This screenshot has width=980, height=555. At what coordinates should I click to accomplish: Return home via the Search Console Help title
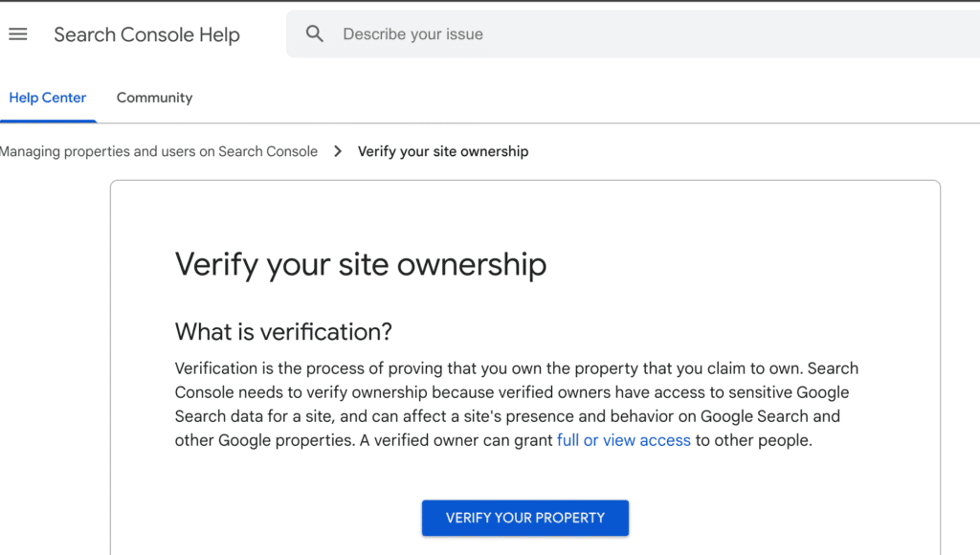coord(146,34)
